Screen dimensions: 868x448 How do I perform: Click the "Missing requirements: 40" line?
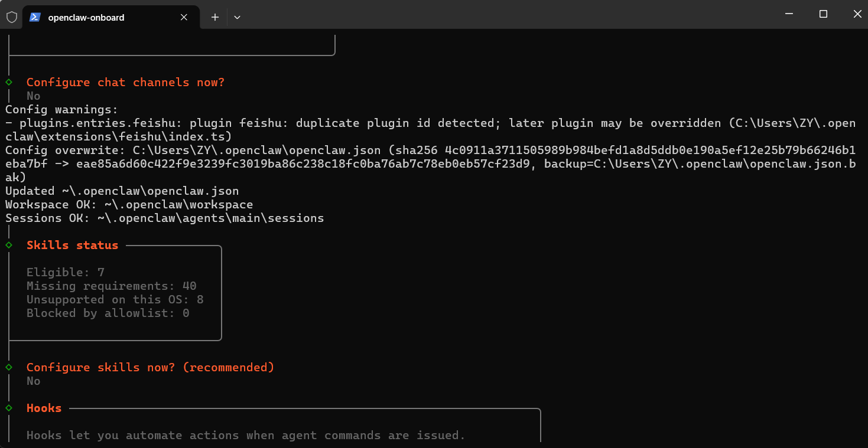click(x=111, y=286)
